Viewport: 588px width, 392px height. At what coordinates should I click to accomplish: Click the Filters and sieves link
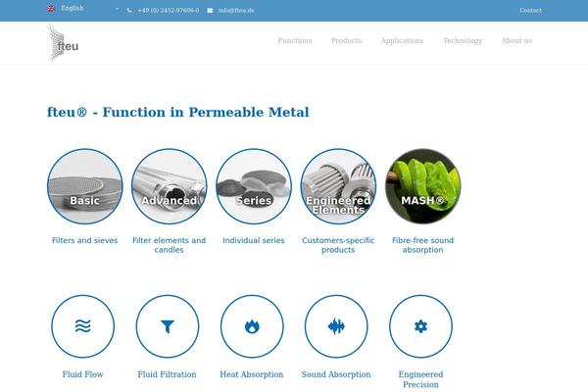click(84, 240)
